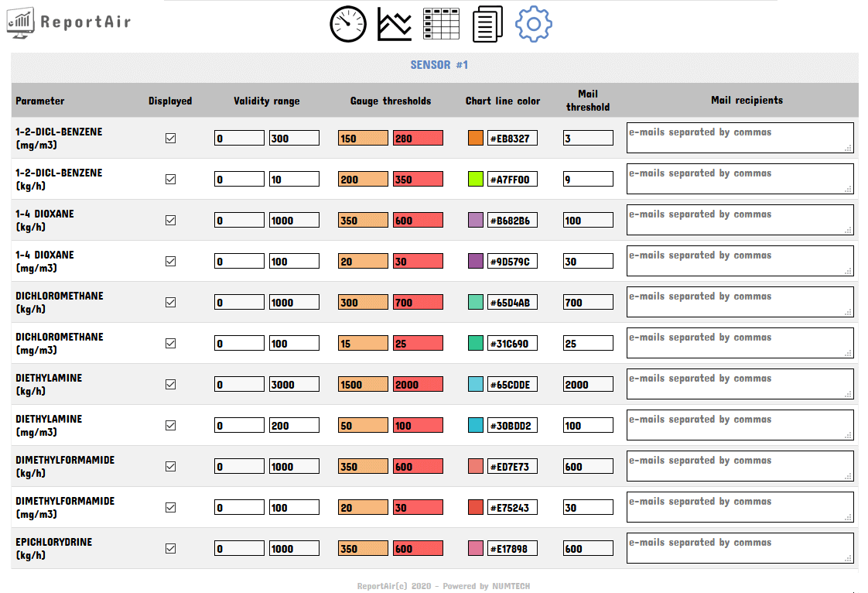The image size is (868, 593).
Task: Toggle Displayed checkbox for 1-4 DIOXANE (mg/m3)
Action: [x=171, y=262]
